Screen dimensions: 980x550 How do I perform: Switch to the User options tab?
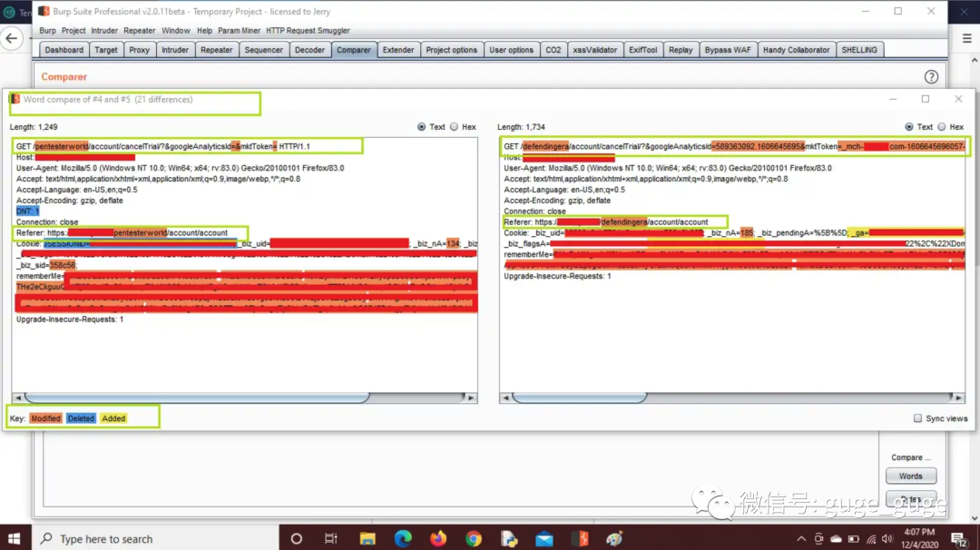(511, 50)
